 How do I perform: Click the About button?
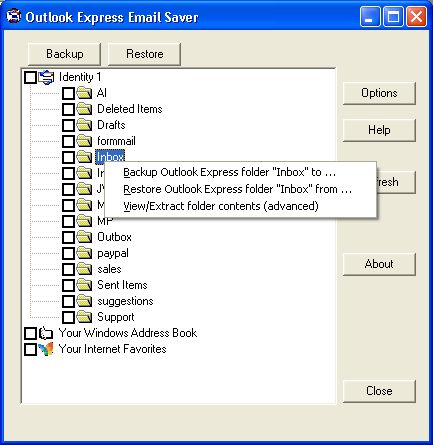point(379,264)
